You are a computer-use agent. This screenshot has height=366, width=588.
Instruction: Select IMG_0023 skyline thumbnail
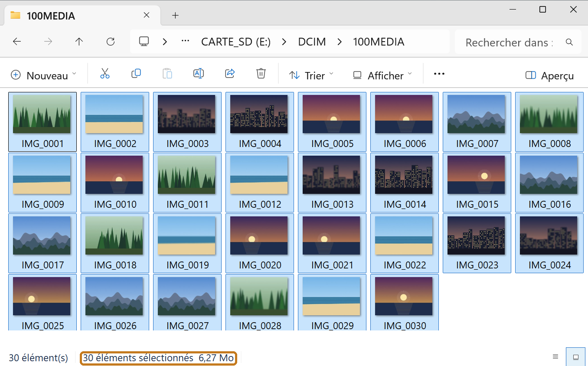coord(477,243)
